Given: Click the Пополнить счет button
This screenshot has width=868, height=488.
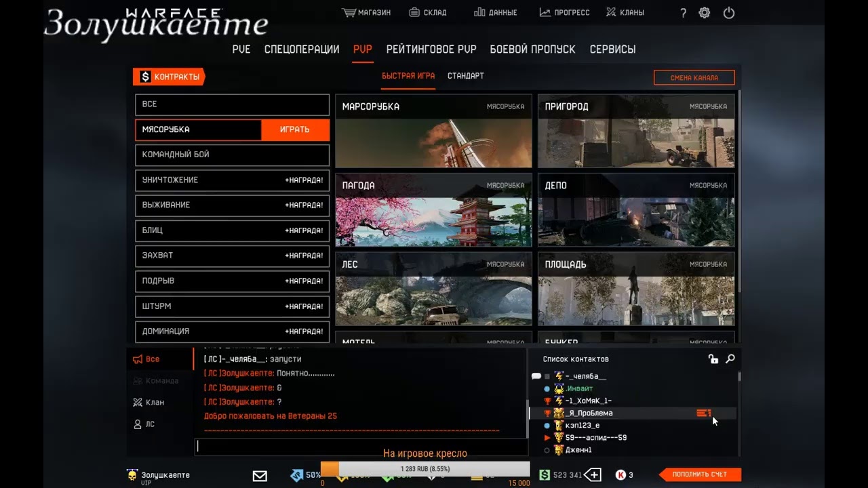Looking at the screenshot, I should click(x=700, y=475).
